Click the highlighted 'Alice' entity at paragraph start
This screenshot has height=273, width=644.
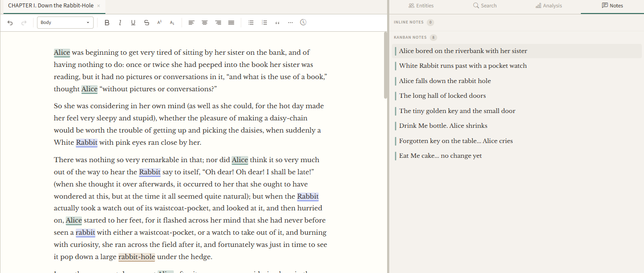click(x=62, y=53)
